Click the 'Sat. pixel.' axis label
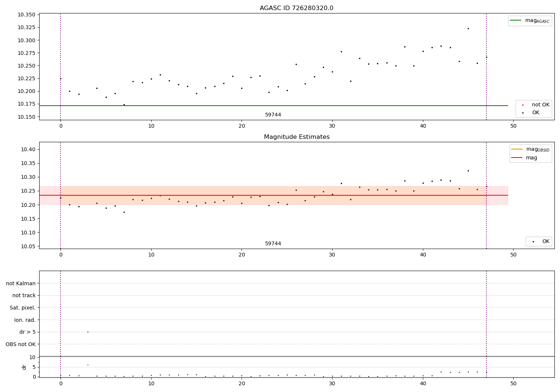This screenshot has height=392, width=560. 22,308
